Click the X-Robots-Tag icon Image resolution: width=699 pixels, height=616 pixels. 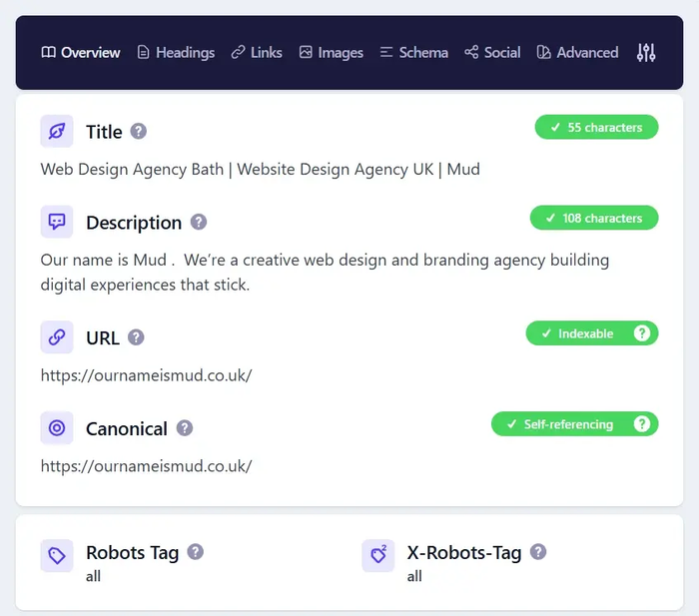378,556
